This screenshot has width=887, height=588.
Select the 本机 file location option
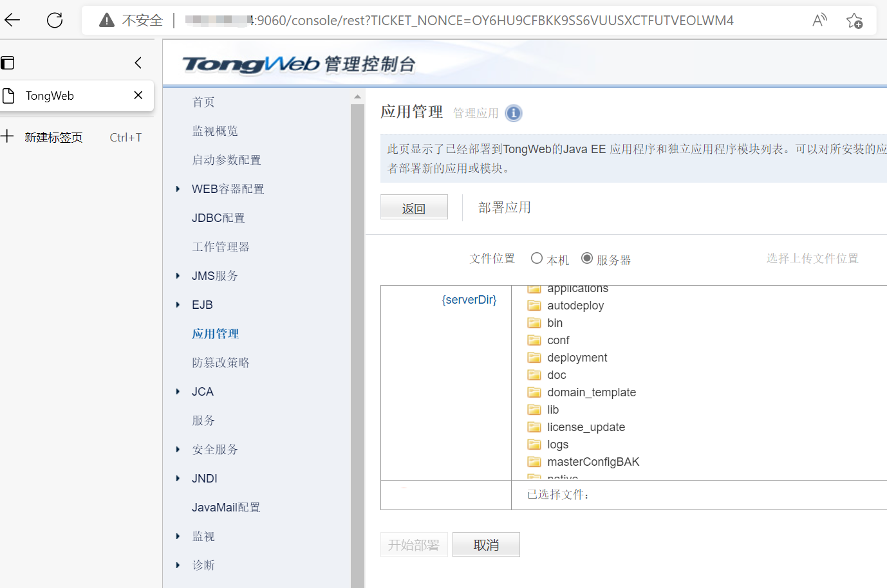coord(537,258)
